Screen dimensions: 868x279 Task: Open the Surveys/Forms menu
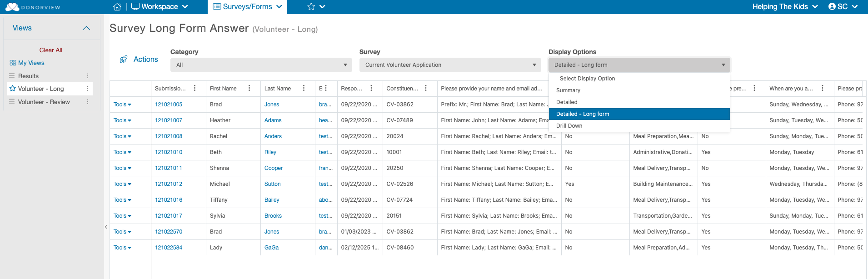(248, 7)
